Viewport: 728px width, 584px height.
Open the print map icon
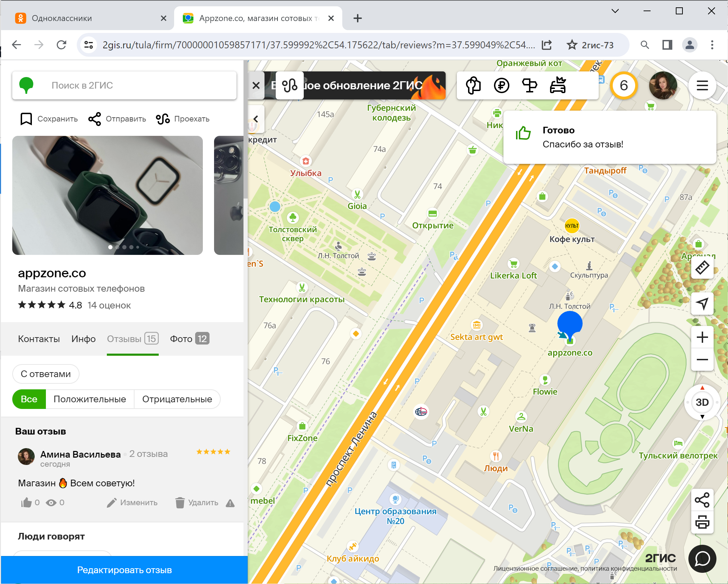click(702, 522)
